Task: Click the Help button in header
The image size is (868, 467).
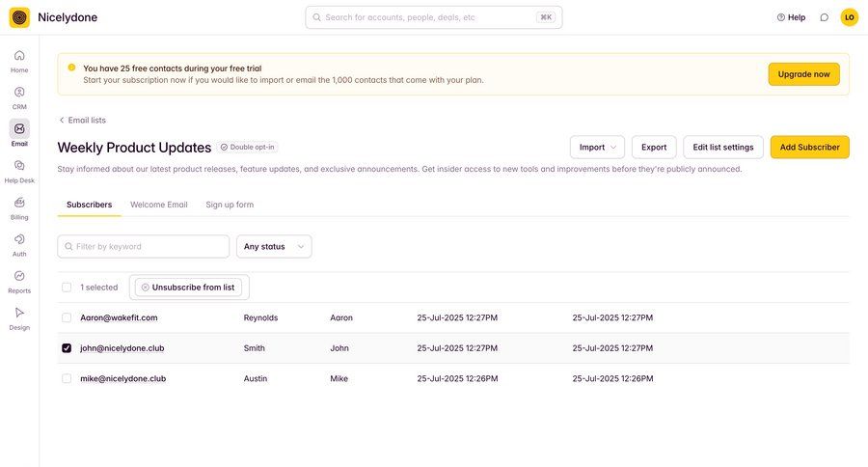Action: point(791,17)
